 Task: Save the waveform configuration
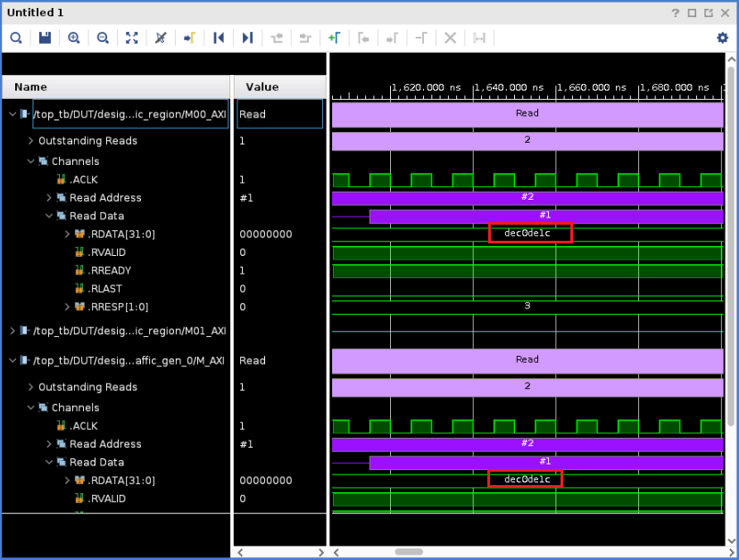[45, 37]
